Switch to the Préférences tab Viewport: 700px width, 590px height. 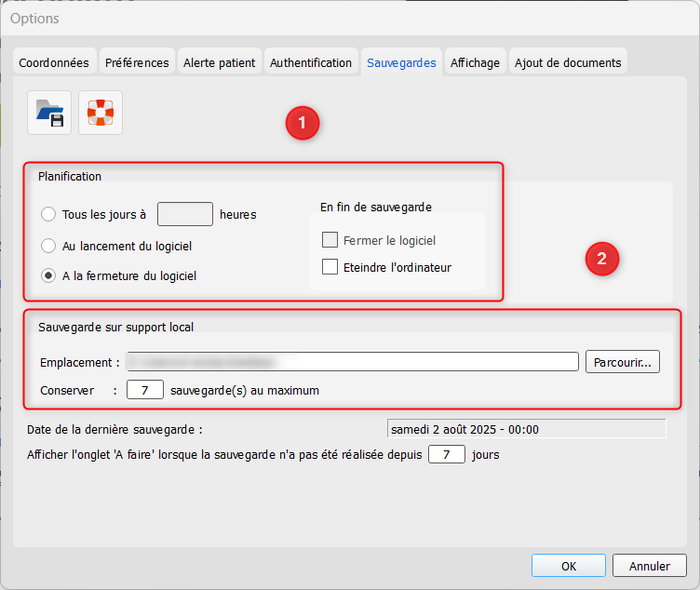pyautogui.click(x=137, y=62)
